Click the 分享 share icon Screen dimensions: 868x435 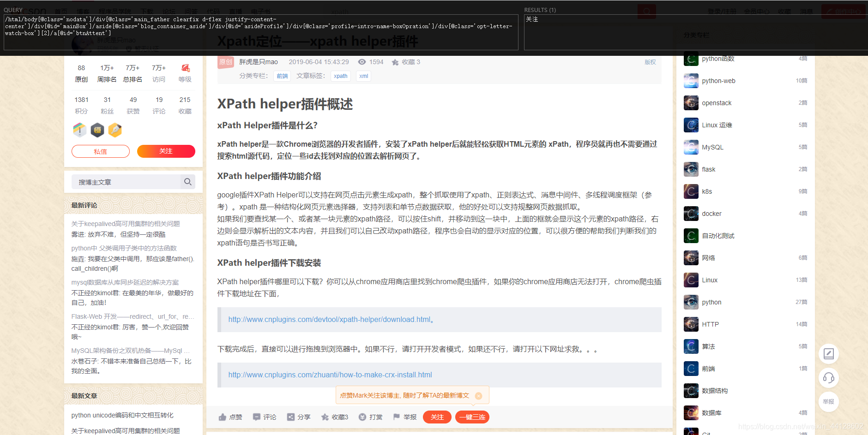tap(290, 417)
